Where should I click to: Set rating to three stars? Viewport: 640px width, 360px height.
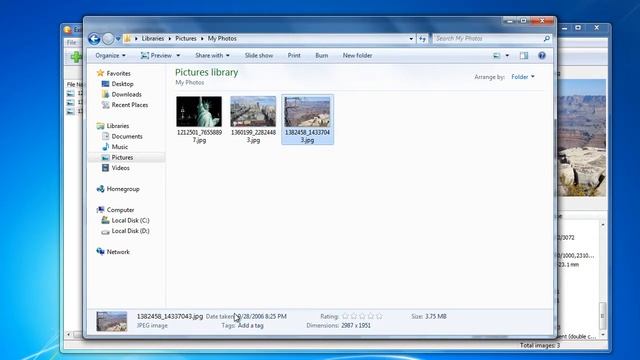point(362,316)
